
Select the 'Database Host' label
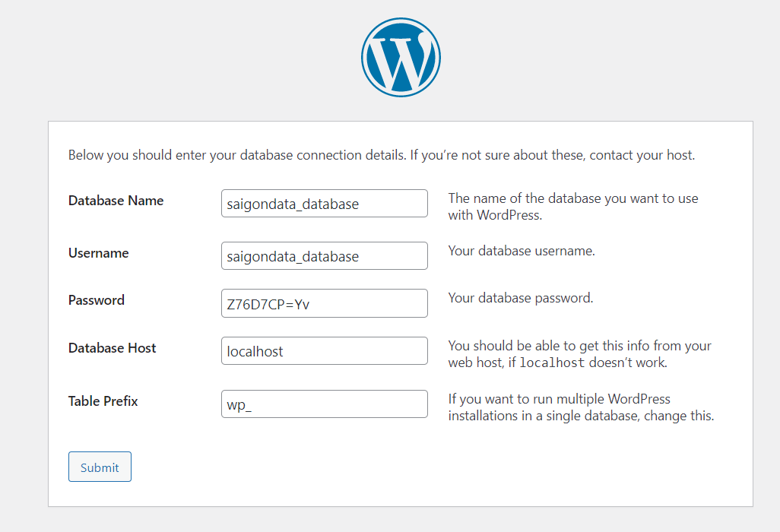click(112, 348)
